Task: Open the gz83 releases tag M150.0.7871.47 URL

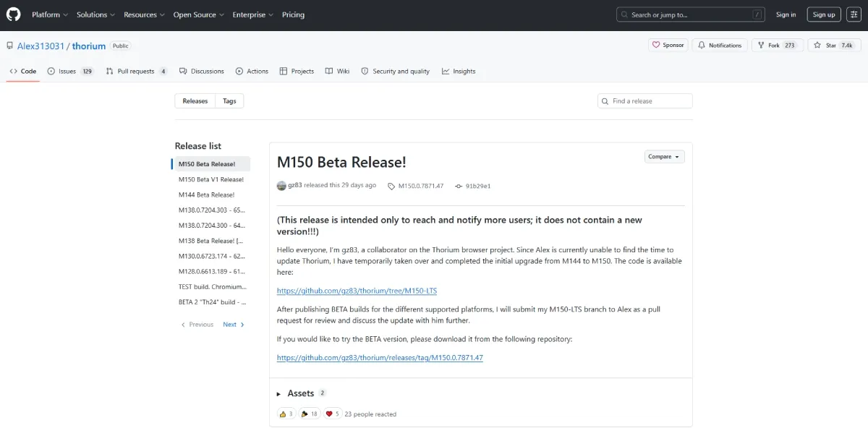Action: tap(380, 357)
